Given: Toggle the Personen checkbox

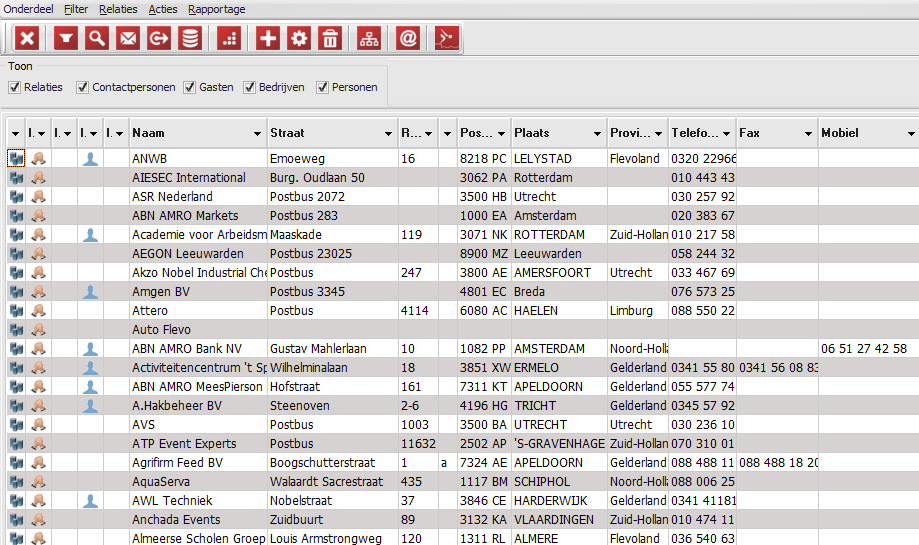Looking at the screenshot, I should point(322,87).
